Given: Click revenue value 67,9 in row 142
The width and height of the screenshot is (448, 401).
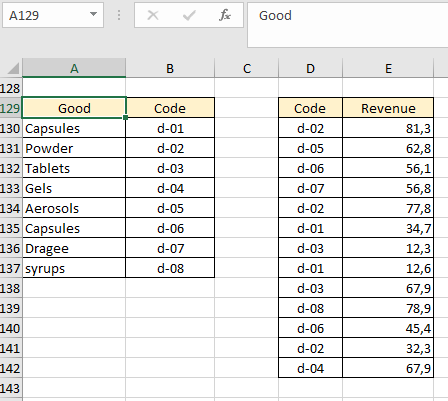Looking at the screenshot, I should [x=388, y=368].
